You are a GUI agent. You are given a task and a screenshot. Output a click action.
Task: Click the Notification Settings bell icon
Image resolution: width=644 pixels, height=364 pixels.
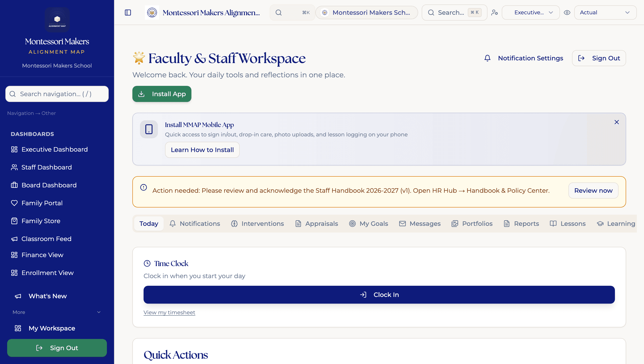click(487, 58)
